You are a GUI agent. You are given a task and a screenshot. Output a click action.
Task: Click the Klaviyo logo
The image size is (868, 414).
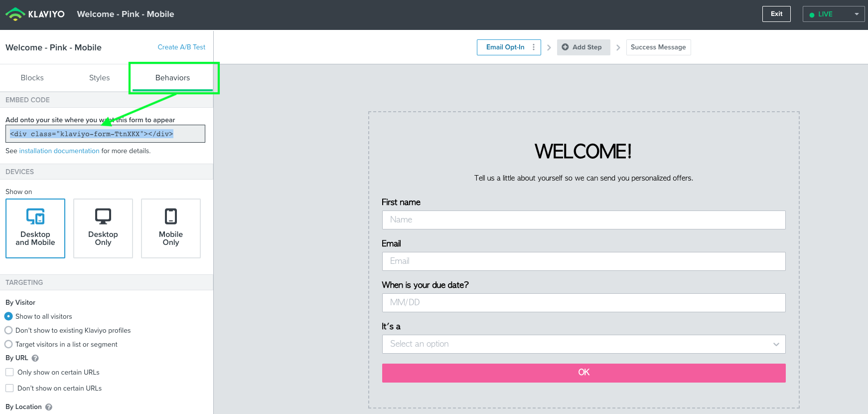click(35, 14)
